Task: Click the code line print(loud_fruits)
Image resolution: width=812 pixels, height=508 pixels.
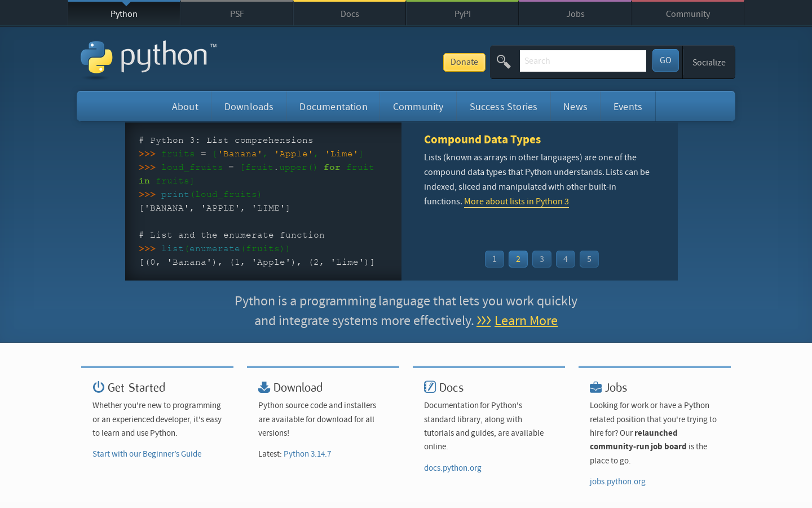Action: pyautogui.click(x=200, y=194)
